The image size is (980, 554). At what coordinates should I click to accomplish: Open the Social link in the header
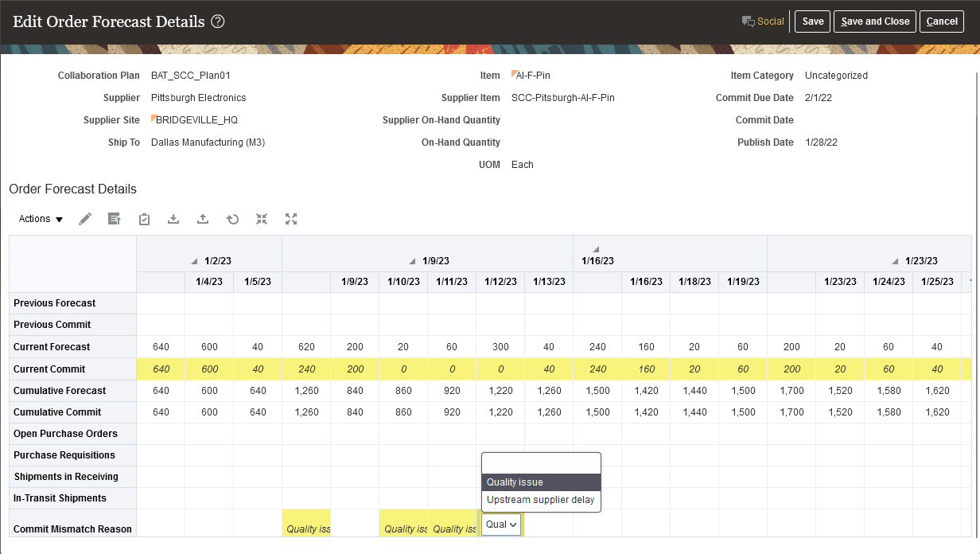(x=771, y=21)
